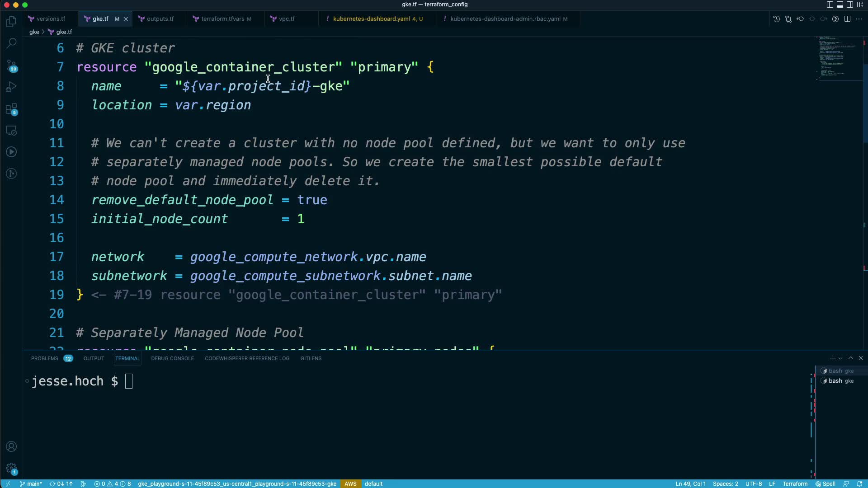Click the split editor right icon
The image size is (868, 488).
pyautogui.click(x=847, y=19)
